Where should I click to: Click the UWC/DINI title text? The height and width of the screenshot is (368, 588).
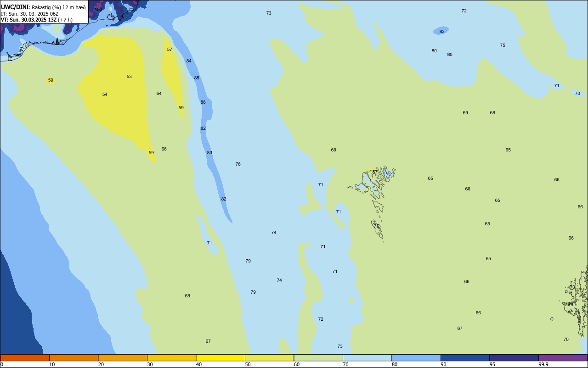(x=15, y=7)
